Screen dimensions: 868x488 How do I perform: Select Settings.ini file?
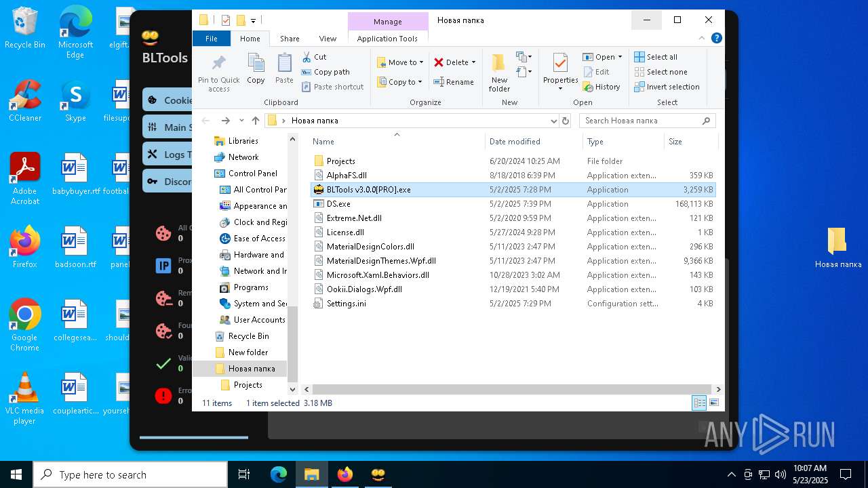tap(513, 304)
